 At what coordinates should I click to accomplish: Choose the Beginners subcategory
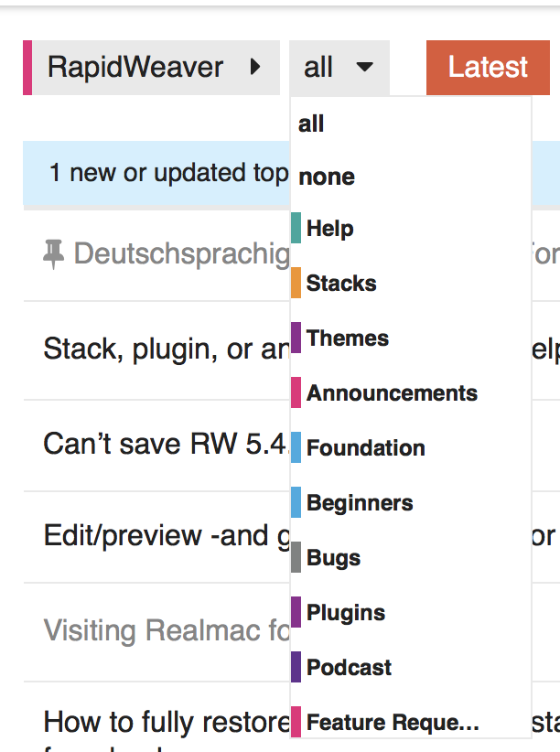360,503
